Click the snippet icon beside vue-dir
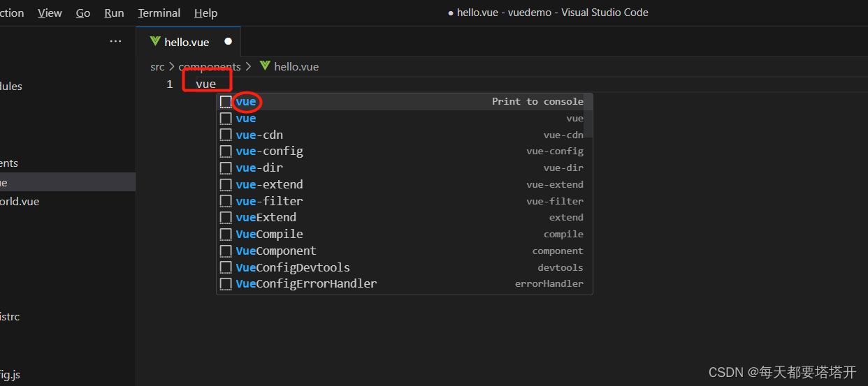The height and width of the screenshot is (386, 868). (x=226, y=168)
